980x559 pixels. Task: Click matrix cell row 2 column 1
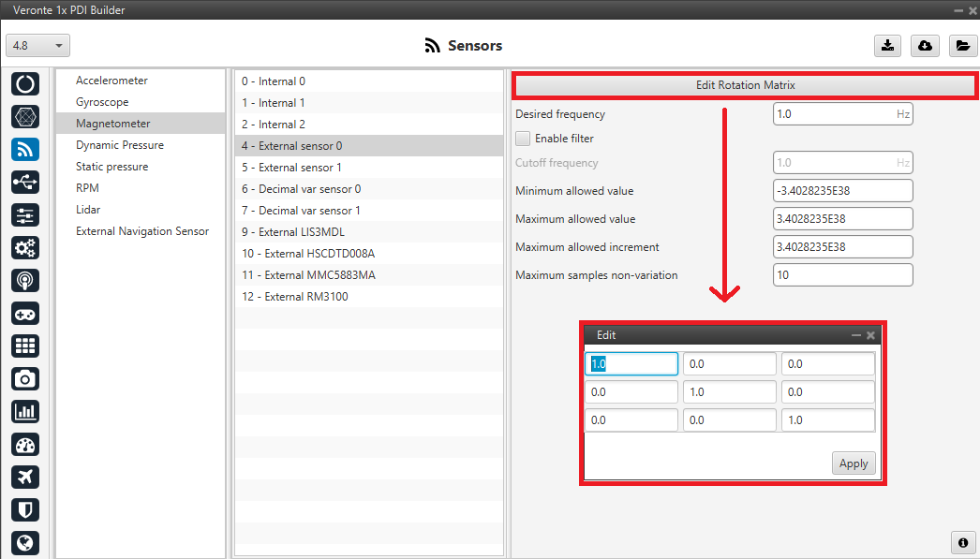point(631,392)
